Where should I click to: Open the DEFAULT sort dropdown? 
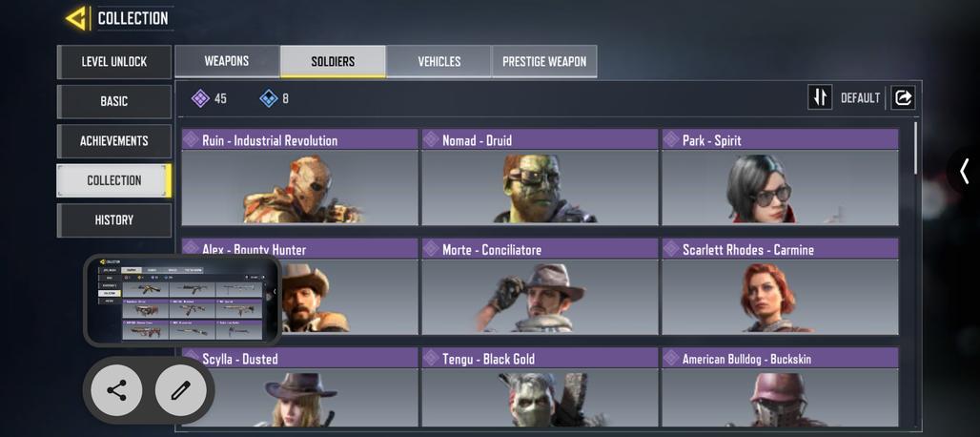[x=860, y=98]
